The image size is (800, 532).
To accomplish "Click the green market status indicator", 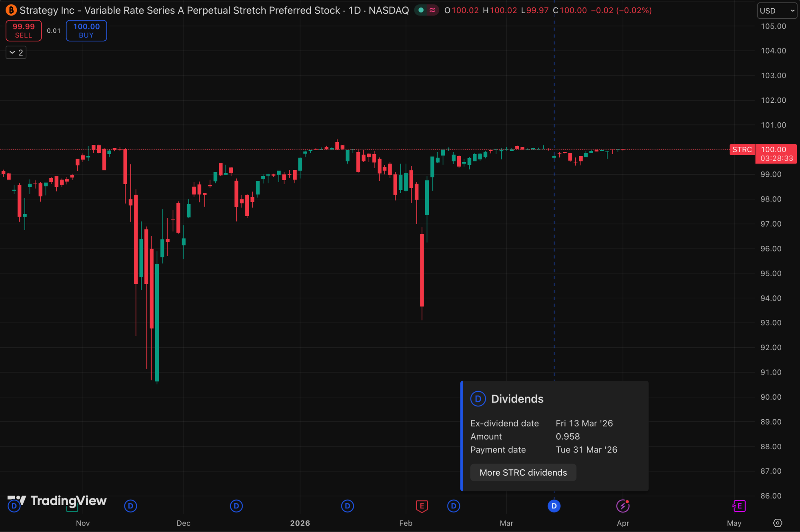I will pos(421,10).
